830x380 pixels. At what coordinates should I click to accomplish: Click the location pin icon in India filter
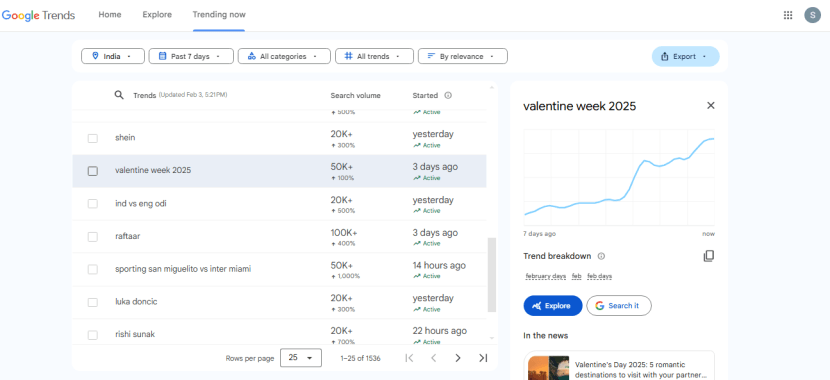tap(95, 56)
